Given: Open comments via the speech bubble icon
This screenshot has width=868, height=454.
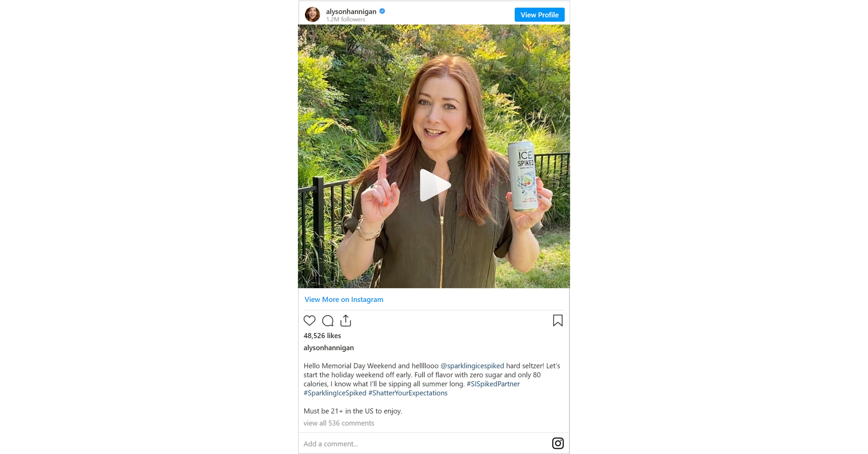Looking at the screenshot, I should (328, 321).
